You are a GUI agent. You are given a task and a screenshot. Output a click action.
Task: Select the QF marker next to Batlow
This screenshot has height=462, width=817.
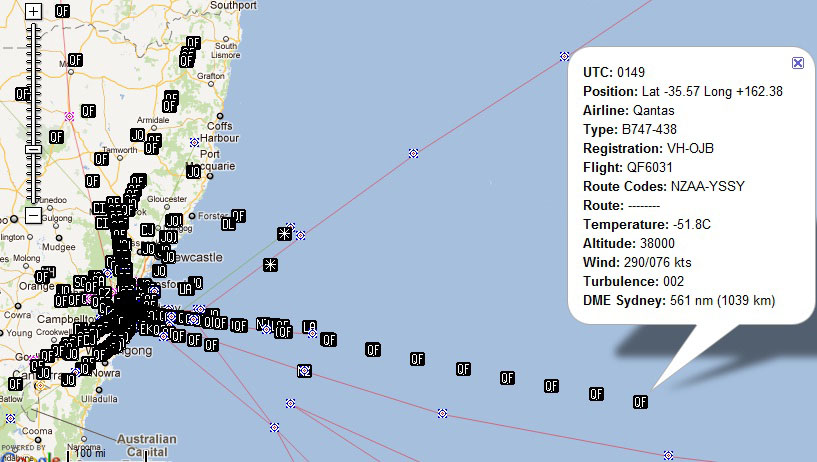click(x=16, y=384)
